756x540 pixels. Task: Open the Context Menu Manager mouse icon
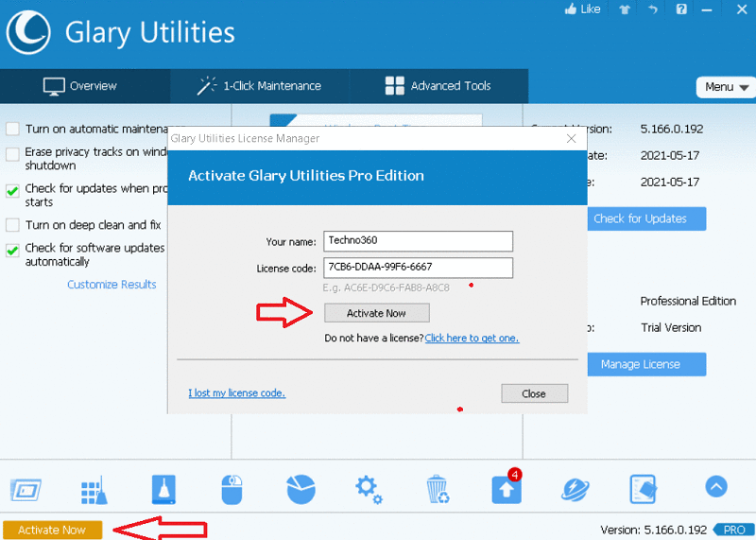pos(232,489)
